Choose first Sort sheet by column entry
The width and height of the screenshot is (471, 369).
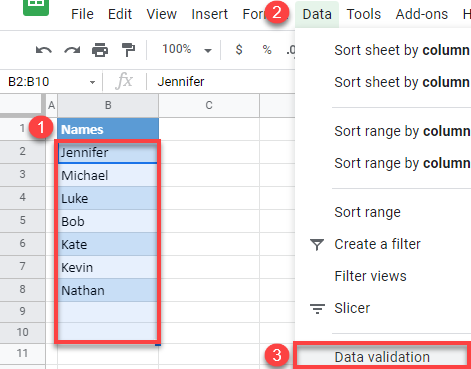coord(402,50)
